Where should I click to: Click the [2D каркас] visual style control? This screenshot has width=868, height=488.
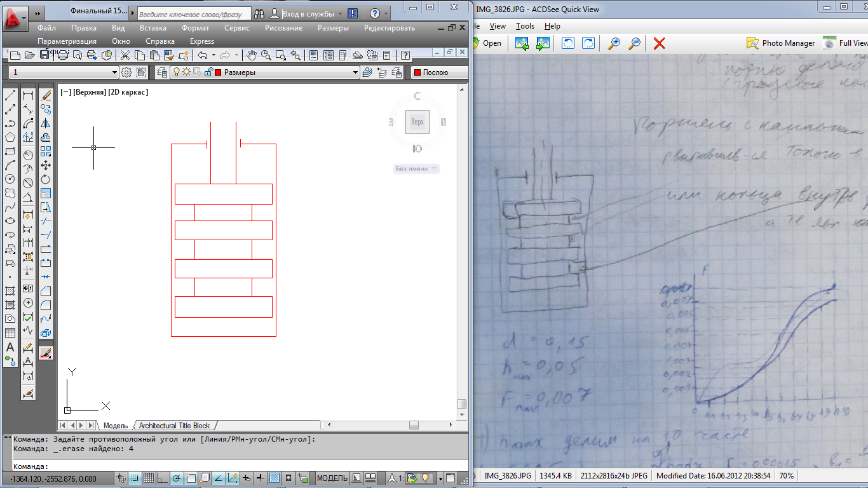click(x=128, y=92)
